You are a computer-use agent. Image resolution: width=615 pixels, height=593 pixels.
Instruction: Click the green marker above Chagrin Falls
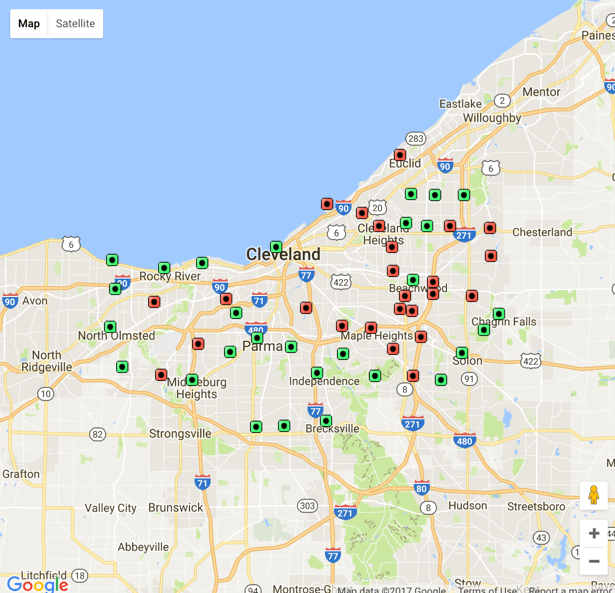pyautogui.click(x=499, y=314)
